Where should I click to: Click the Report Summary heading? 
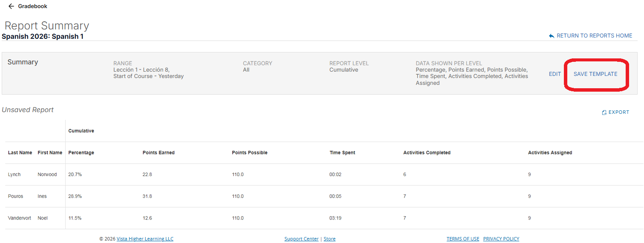[47, 26]
